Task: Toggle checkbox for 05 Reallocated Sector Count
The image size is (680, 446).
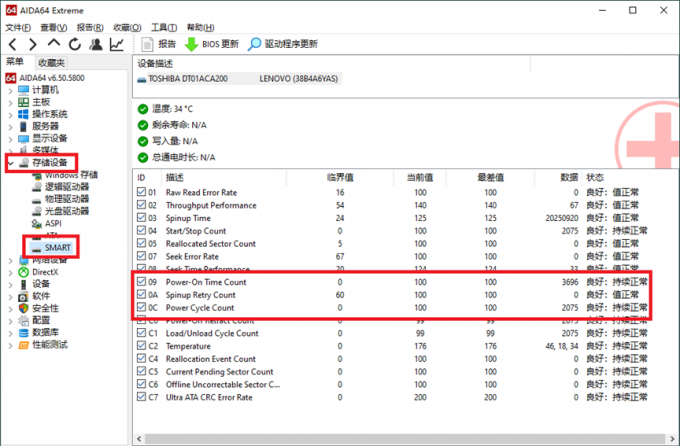Action: tap(141, 243)
